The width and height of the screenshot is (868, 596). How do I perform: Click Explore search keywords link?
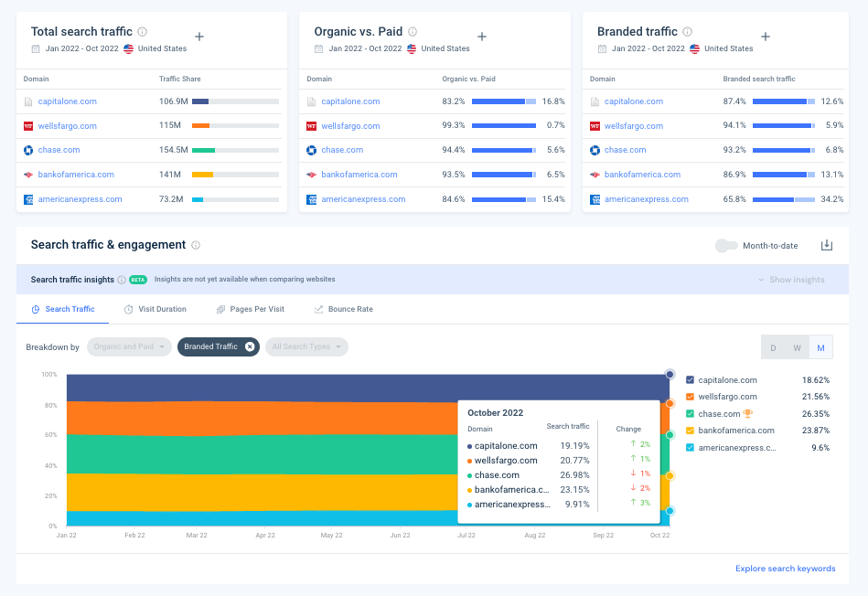785,569
